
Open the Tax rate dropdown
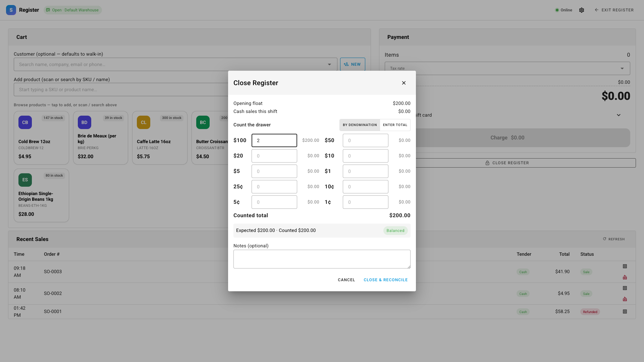pos(507,68)
